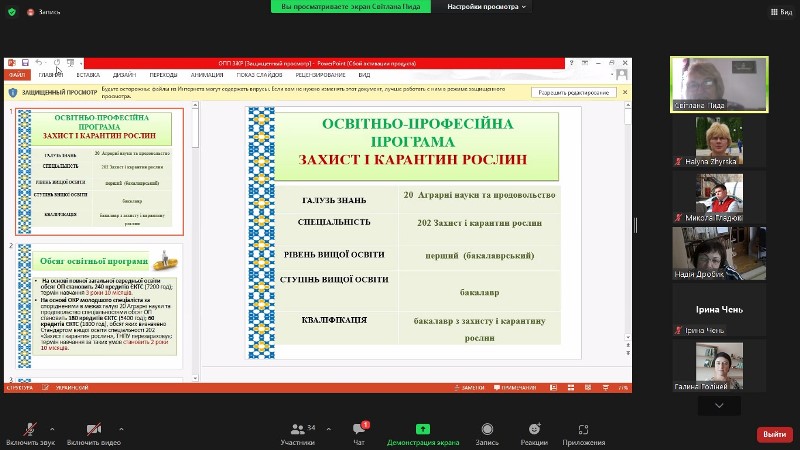Screen dimensions: 800x450
Task: Show more participants with down chevron
Action: coord(719,406)
